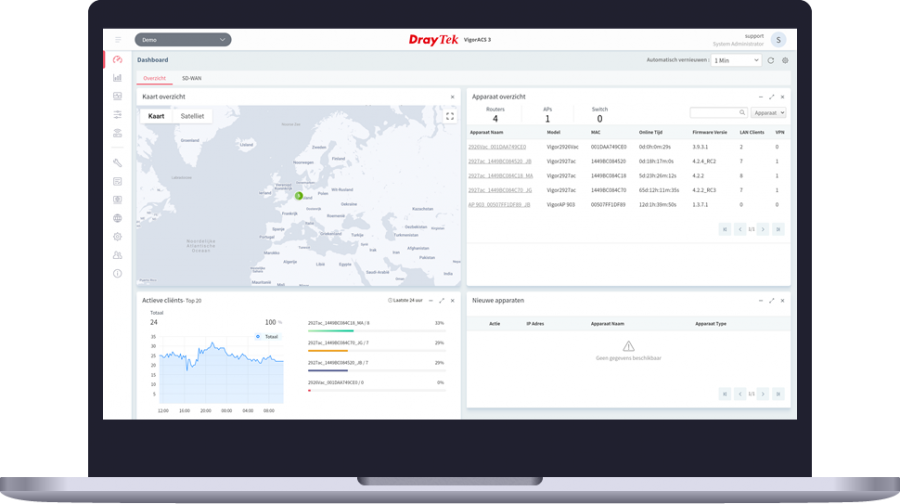900x504 pixels.
Task: Go to previous page in Apparaat overzicht
Action: coord(740,229)
